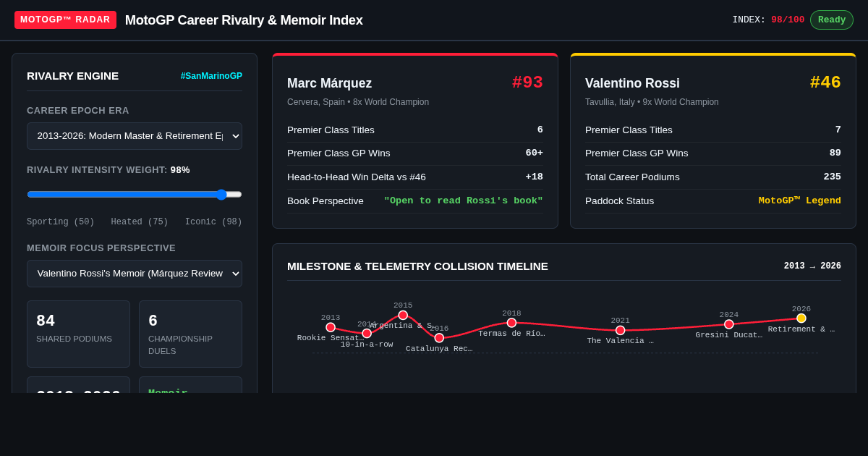Click Rossi's Premier Class Titles 7 value
Viewport: 868px width, 456px height.
click(x=838, y=130)
